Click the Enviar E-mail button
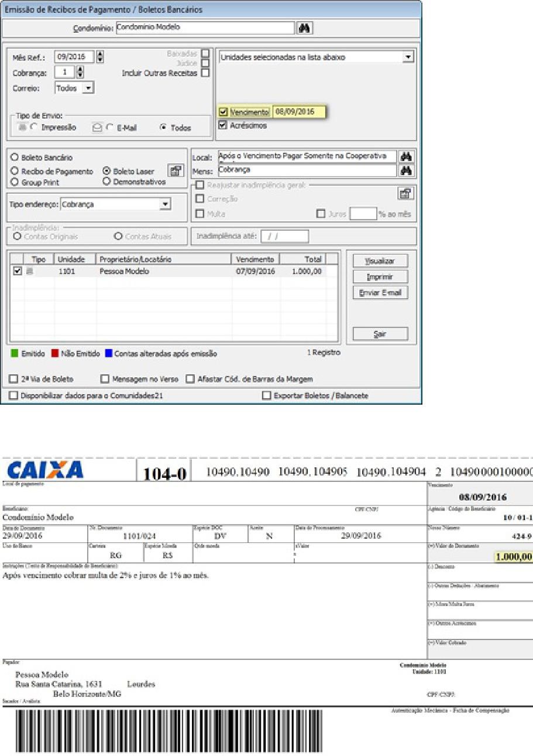This screenshot has width=533, height=756. click(x=380, y=292)
